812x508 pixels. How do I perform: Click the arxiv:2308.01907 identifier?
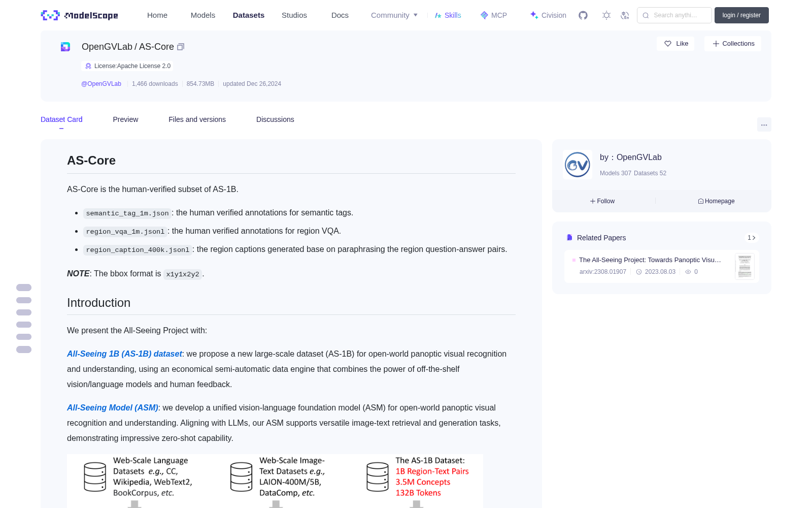pos(603,272)
